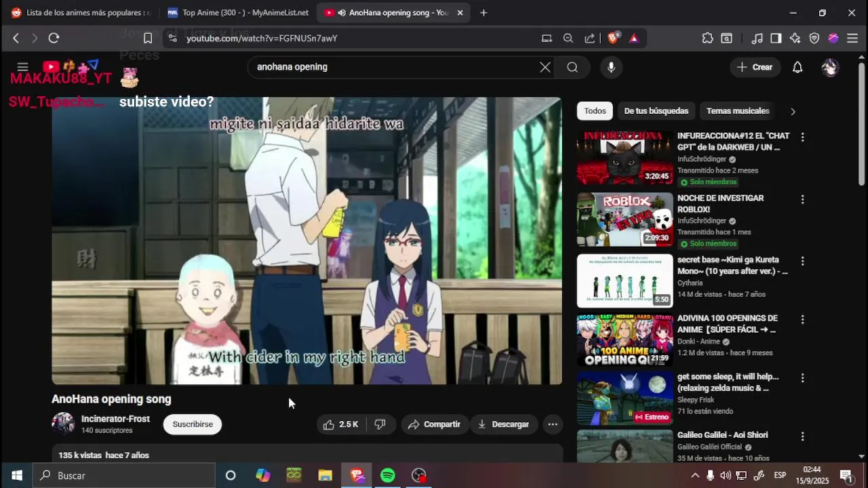The width and height of the screenshot is (868, 488).
Task: Open Leo AI sparkle icon
Action: point(795,39)
